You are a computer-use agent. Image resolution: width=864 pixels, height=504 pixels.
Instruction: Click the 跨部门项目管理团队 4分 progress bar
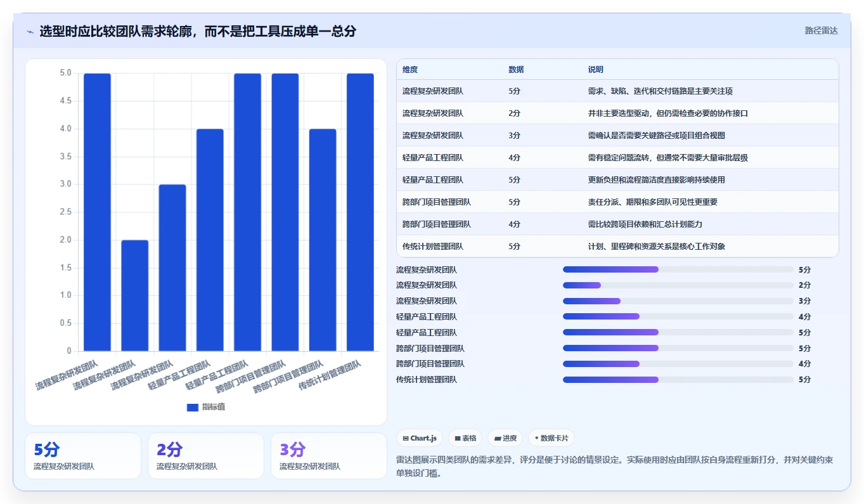point(678,364)
